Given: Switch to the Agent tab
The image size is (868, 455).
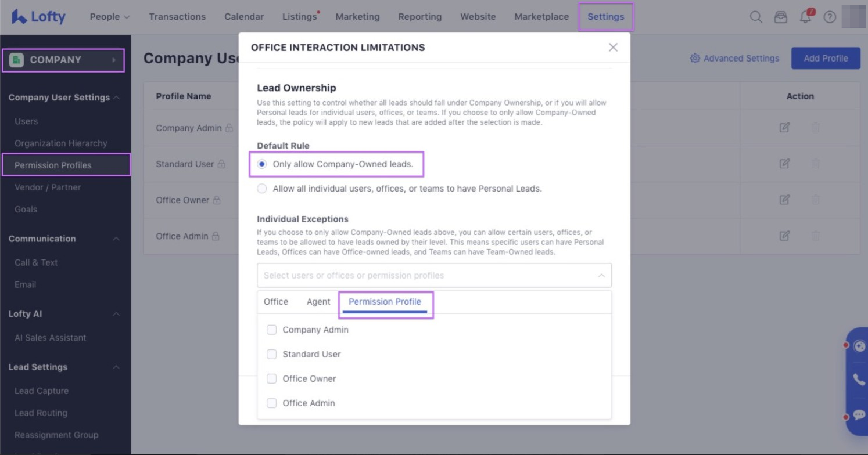Looking at the screenshot, I should coord(318,302).
